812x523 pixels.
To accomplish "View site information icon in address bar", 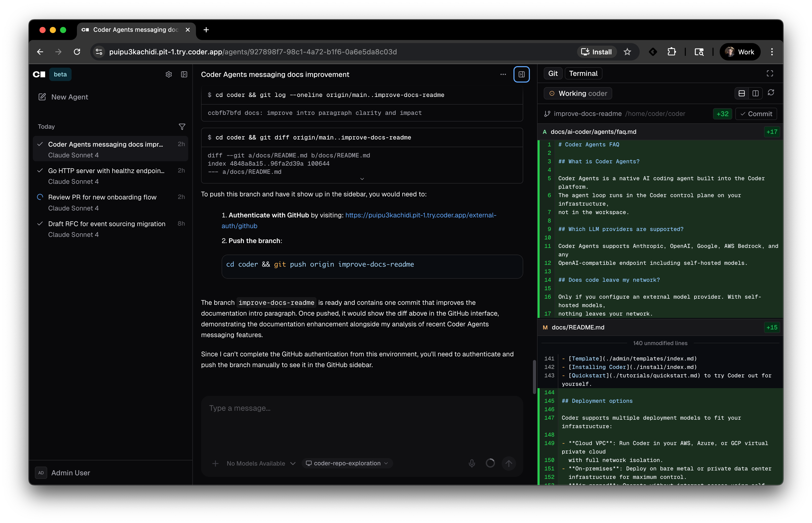I will [99, 52].
